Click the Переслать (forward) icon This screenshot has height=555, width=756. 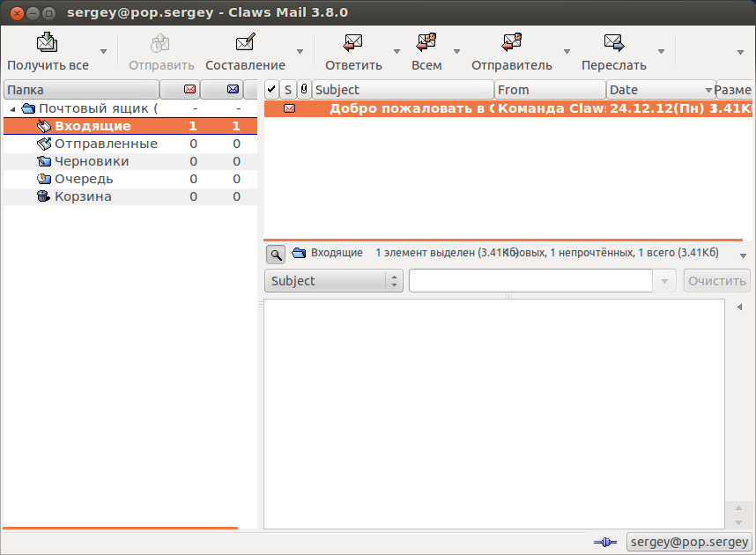coord(614,42)
